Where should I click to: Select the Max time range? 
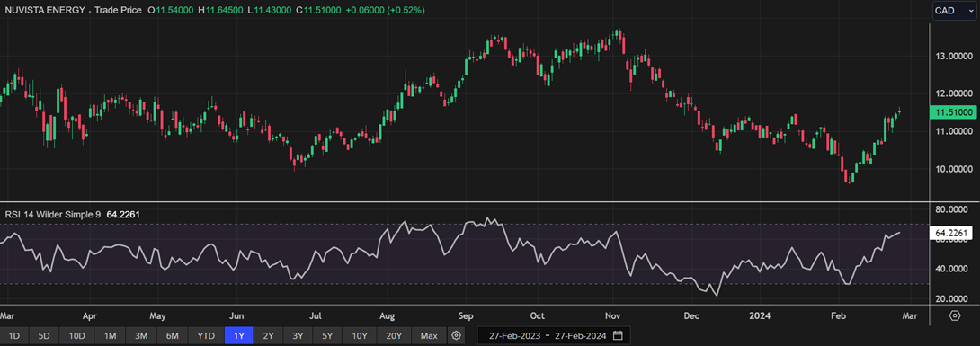pyautogui.click(x=429, y=336)
